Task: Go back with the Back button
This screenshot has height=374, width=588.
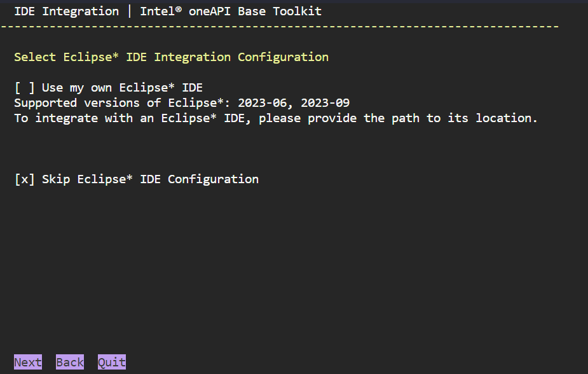Action: [70, 363]
